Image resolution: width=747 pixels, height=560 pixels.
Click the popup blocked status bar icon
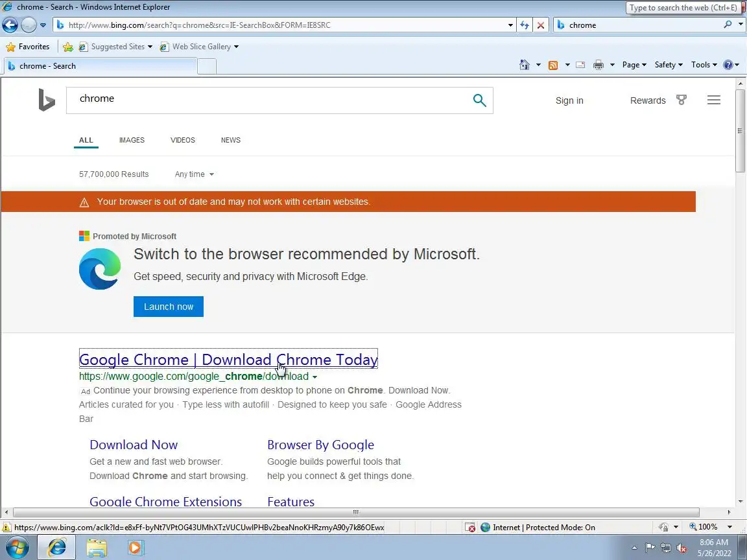[470, 527]
